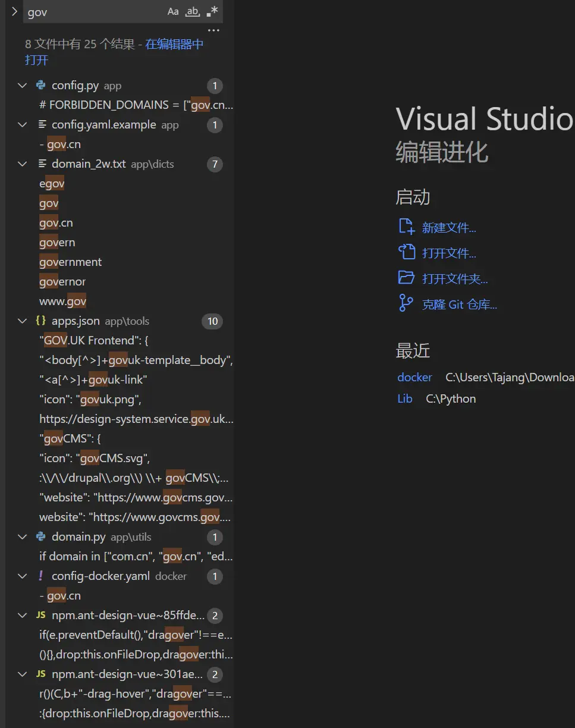This screenshot has height=728, width=575.
Task: Collapse config.py search results
Action: coord(23,86)
